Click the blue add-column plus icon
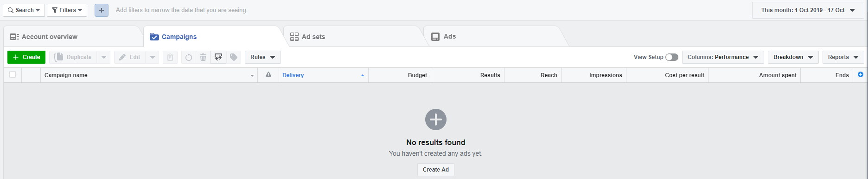868x179 pixels. pyautogui.click(x=861, y=74)
